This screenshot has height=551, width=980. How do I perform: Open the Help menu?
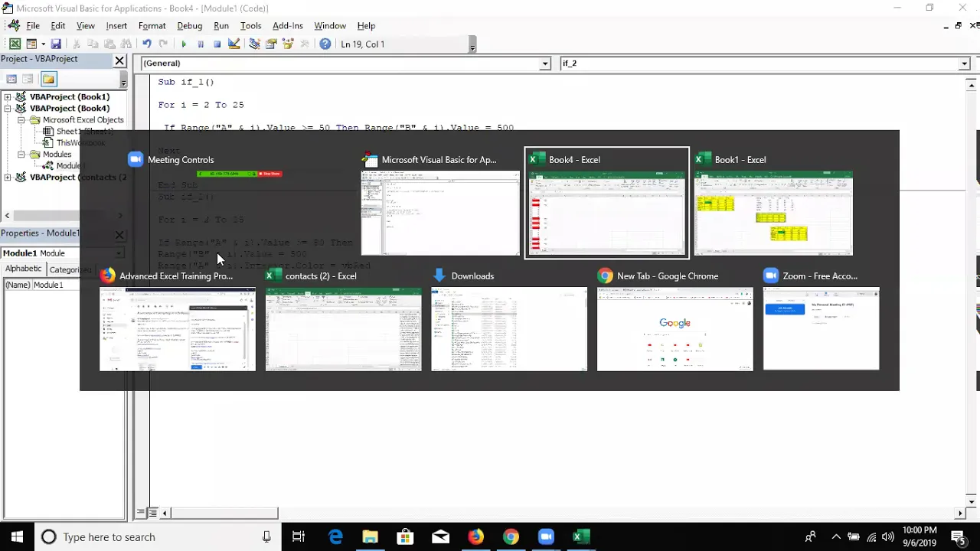(366, 26)
